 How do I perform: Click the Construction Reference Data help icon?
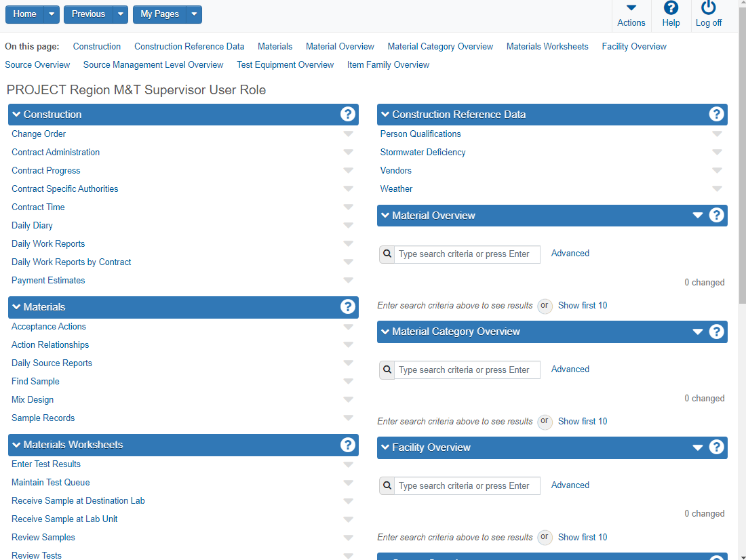pyautogui.click(x=716, y=114)
